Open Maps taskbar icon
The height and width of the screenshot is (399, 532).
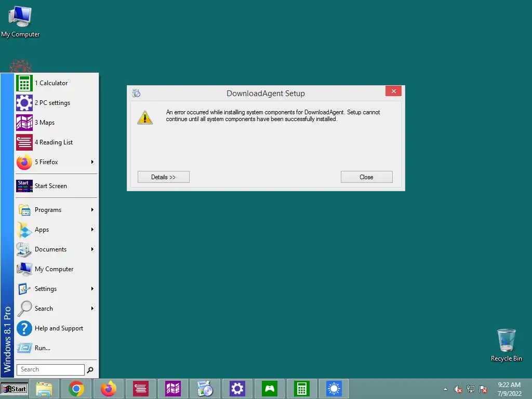[x=173, y=389]
